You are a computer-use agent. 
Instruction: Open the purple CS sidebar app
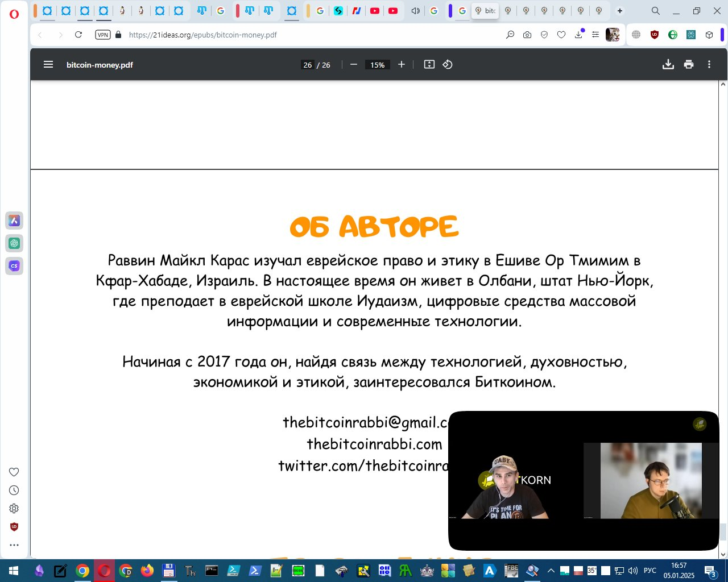(14, 266)
